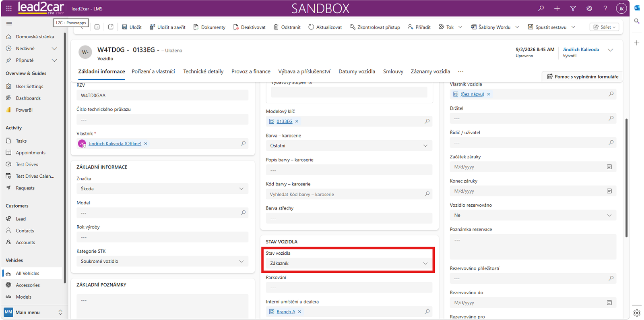The height and width of the screenshot is (320, 644).
Task: Click the Sdílet share button
Action: coord(604,27)
